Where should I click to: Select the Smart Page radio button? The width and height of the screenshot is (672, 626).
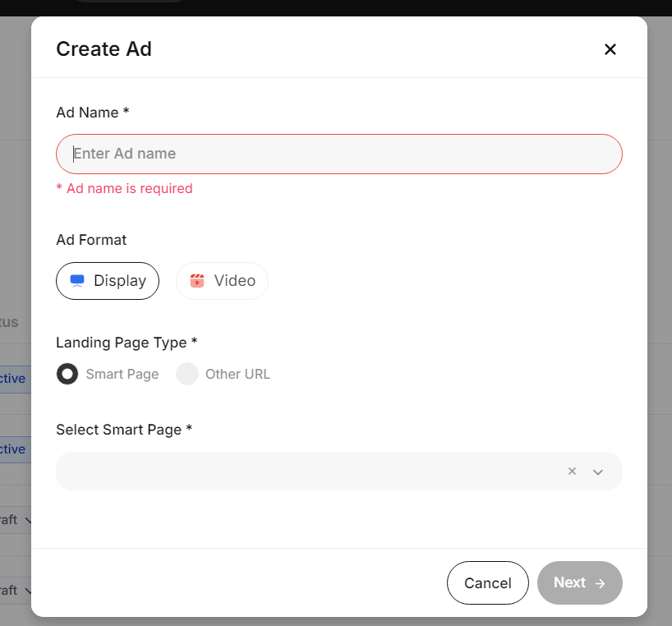click(x=67, y=374)
